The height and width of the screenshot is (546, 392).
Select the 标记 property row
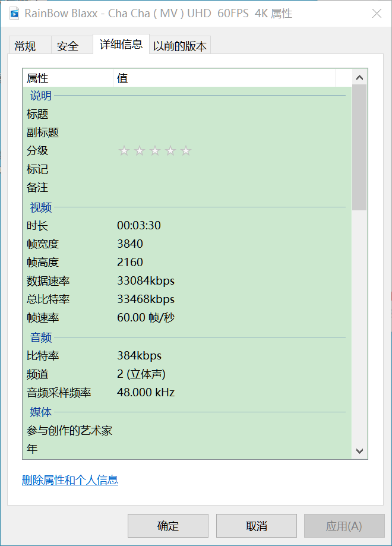tap(187, 169)
